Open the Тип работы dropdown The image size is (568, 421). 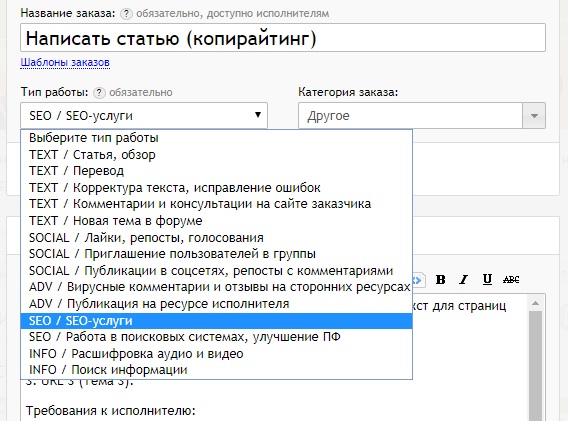click(144, 116)
